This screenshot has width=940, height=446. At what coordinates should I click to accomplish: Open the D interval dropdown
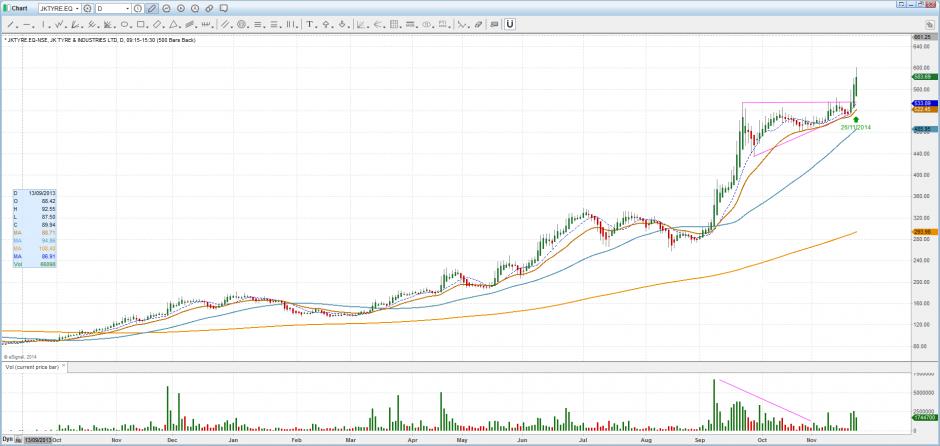point(127,8)
